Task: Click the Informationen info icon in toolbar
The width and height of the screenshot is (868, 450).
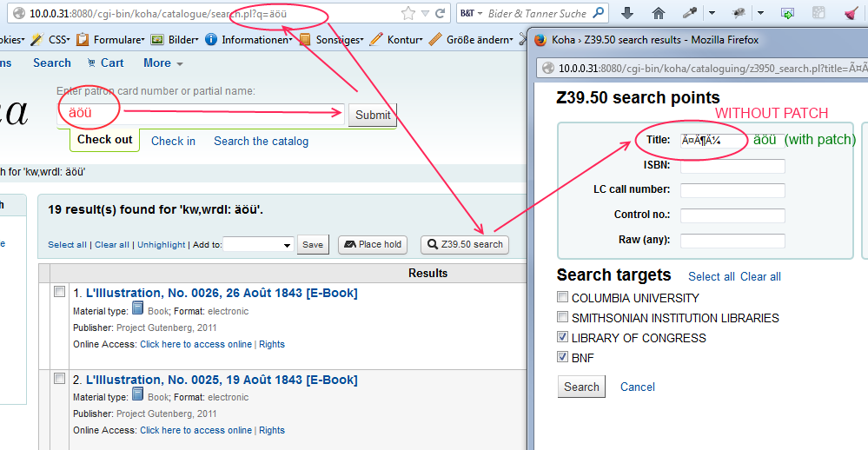Action: [211, 40]
